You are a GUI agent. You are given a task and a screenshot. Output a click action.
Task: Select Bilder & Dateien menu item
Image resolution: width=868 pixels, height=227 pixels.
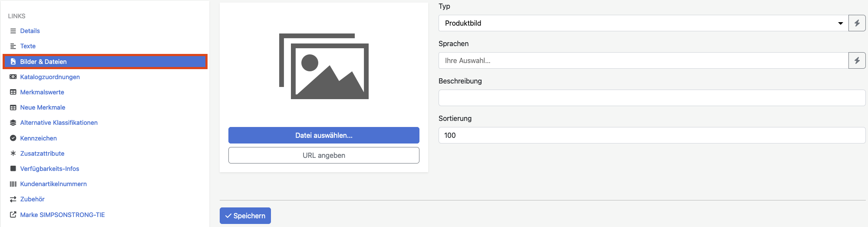[43, 62]
